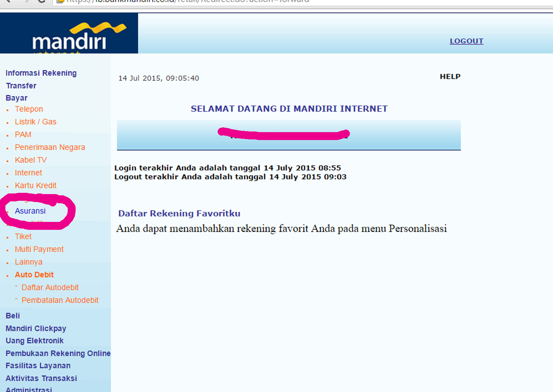Click the browser reload button
Screen dimensions: 553x392
41,1
